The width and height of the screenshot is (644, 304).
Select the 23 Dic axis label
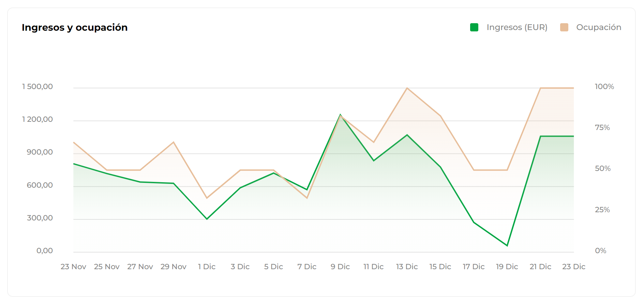point(574,266)
